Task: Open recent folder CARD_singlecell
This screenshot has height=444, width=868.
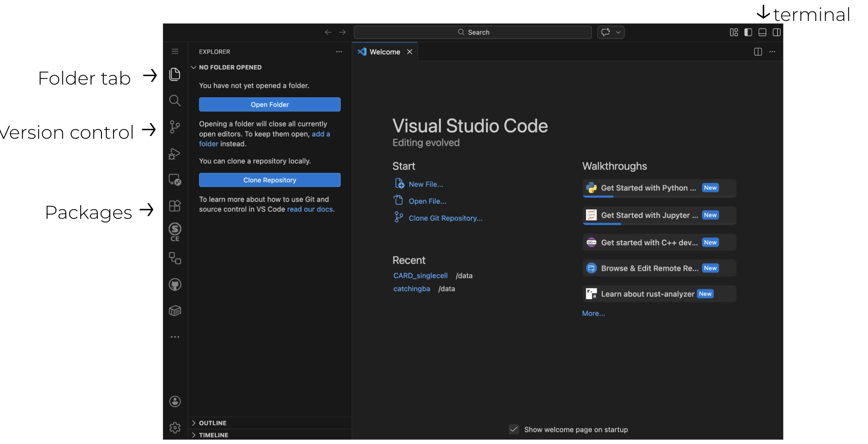Action: coord(420,276)
